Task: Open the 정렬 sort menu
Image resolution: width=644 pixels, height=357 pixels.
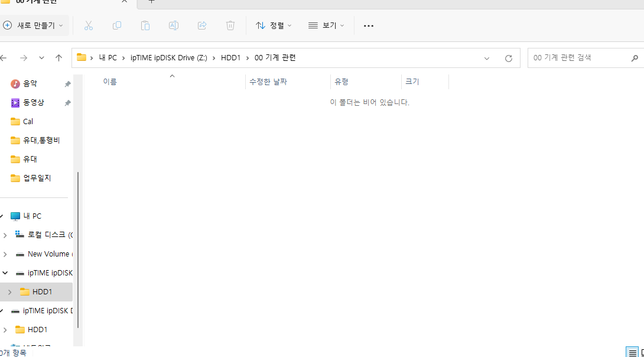Action: (274, 25)
